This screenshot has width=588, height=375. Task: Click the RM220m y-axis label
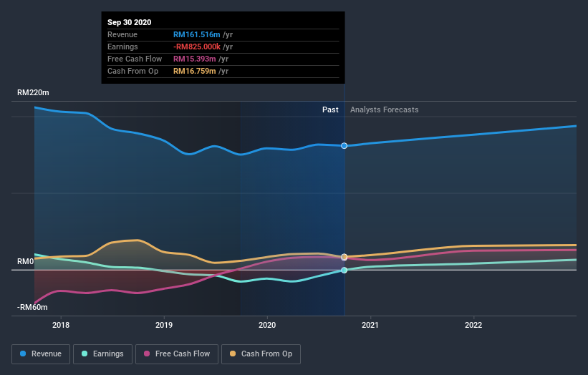pos(33,92)
